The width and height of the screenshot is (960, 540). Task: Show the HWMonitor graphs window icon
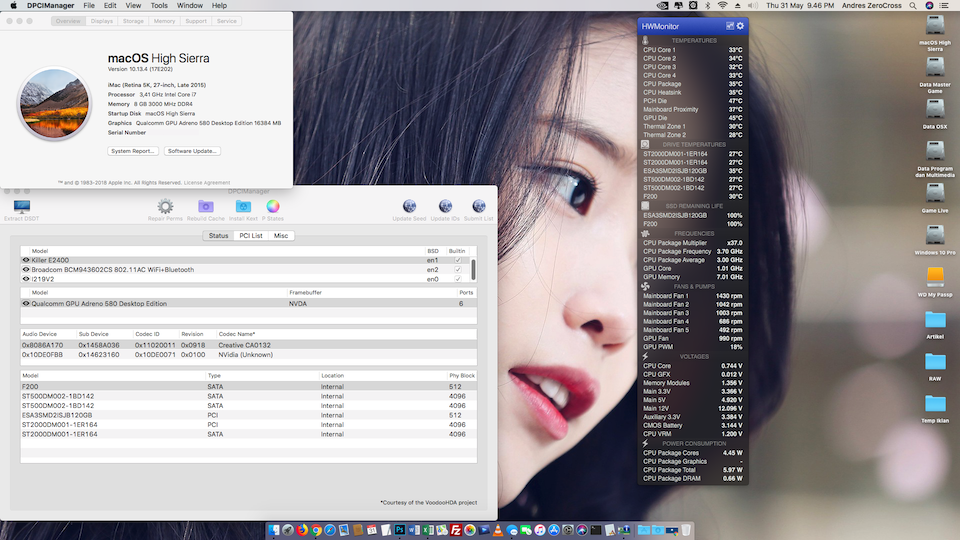729,26
